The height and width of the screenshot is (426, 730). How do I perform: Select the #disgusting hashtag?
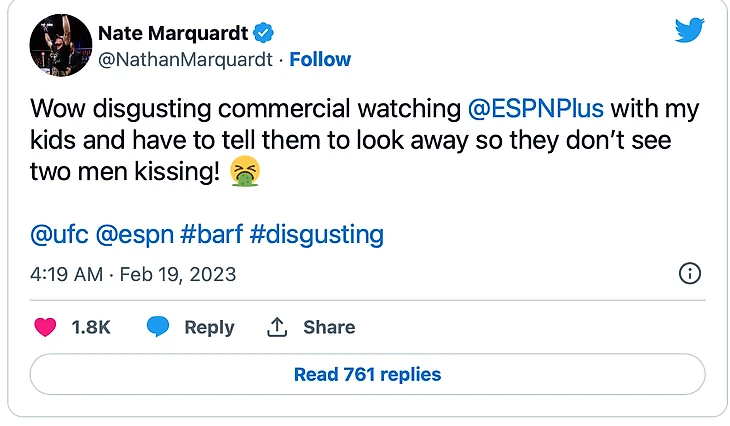(316, 235)
